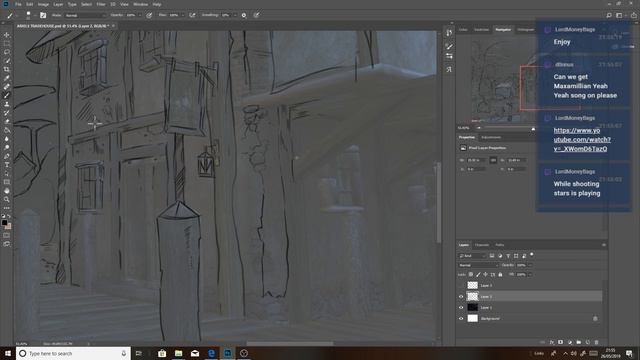Viewport: 640px width, 360px height.
Task: Select the Hand tool
Action: point(7,191)
